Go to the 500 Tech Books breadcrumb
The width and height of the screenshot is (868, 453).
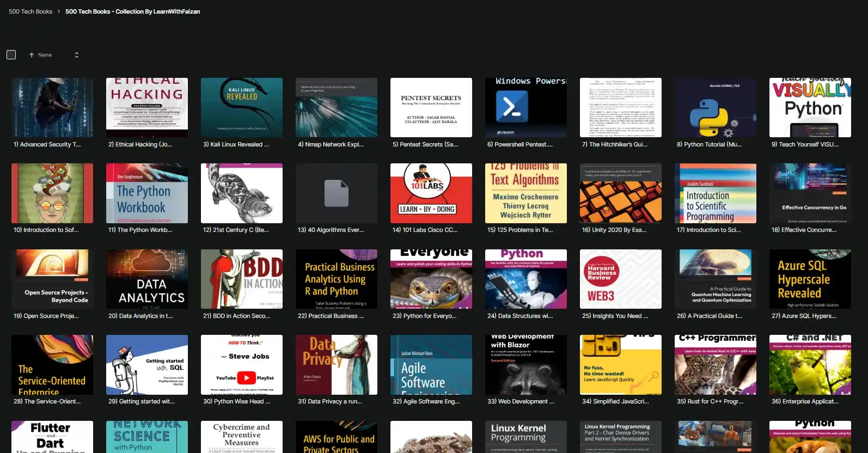point(30,11)
